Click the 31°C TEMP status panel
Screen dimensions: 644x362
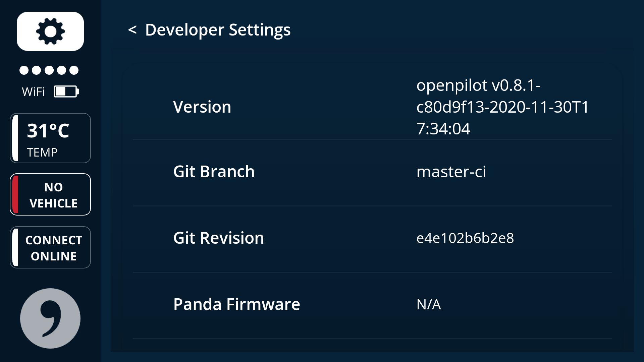50,138
